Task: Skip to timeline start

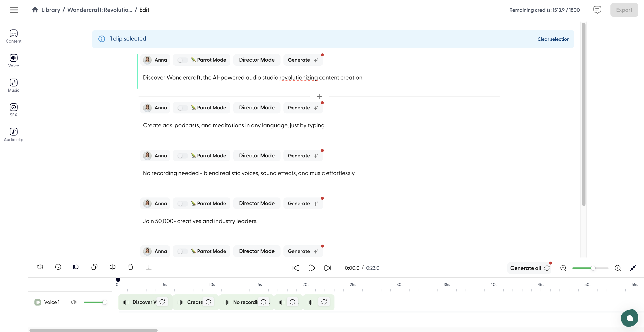Action: click(296, 268)
